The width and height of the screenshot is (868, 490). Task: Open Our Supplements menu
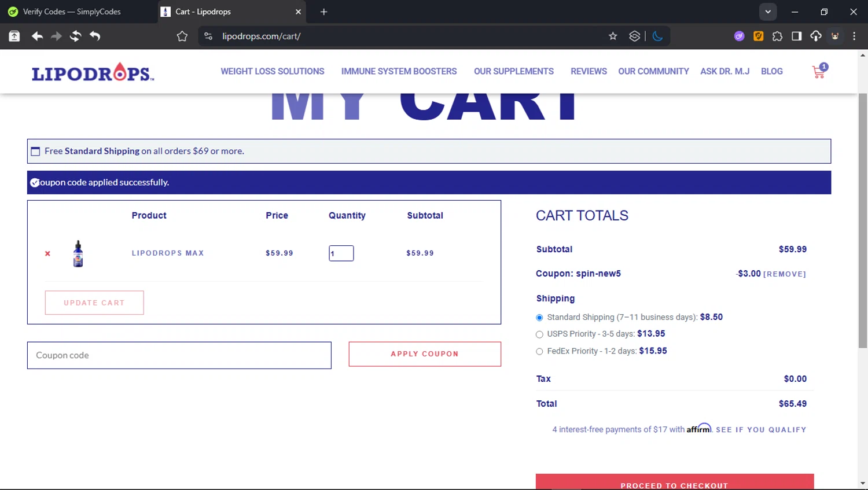514,71
